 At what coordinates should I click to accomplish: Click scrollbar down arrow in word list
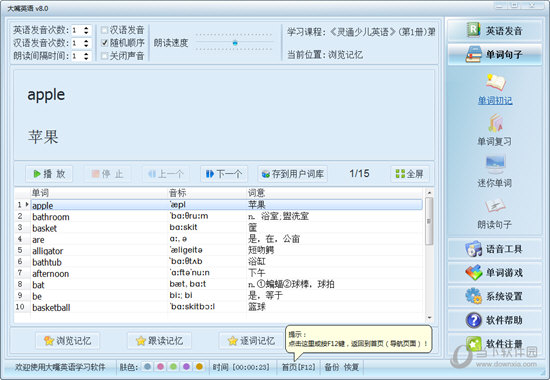(x=429, y=318)
